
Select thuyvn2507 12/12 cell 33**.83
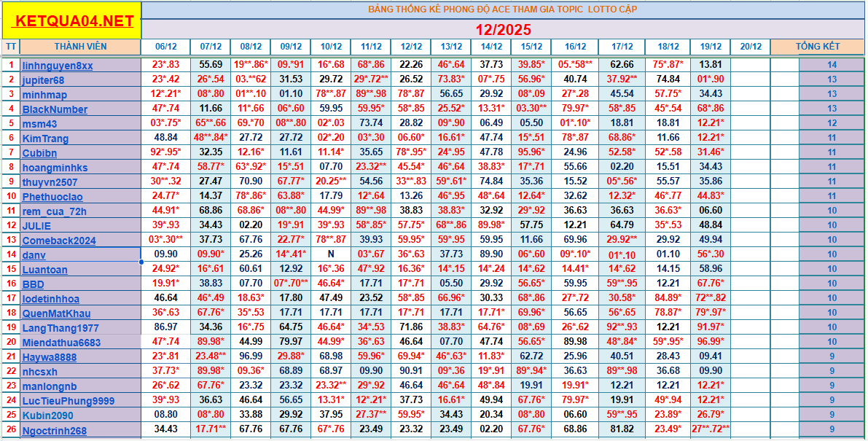[411, 182]
